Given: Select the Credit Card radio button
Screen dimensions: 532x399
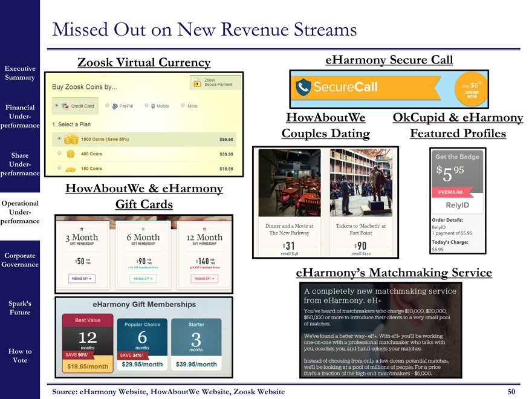Looking at the screenshot, I should tap(57, 106).
